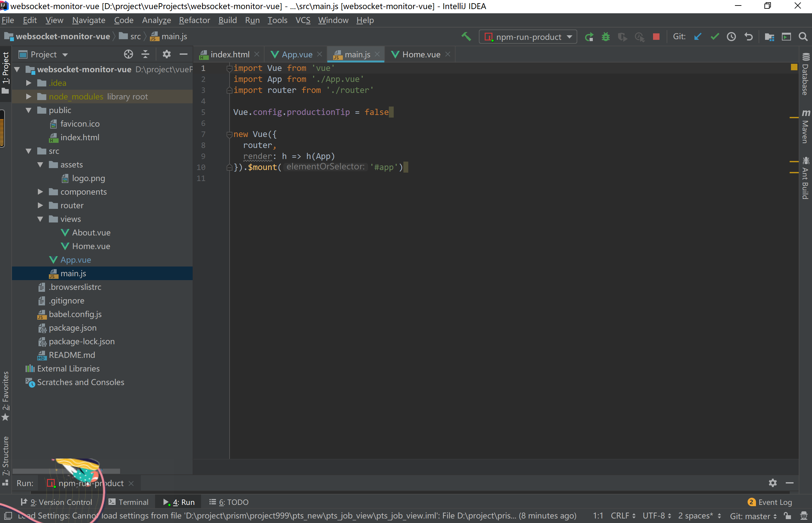Expand the node_modules folder
This screenshot has height=523, width=812.
coord(29,97)
